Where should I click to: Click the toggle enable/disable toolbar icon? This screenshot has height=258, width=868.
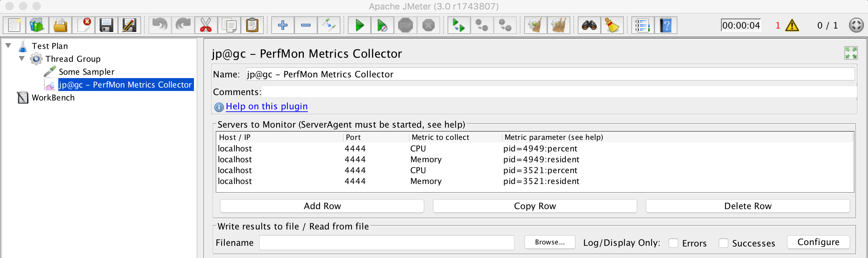click(329, 25)
